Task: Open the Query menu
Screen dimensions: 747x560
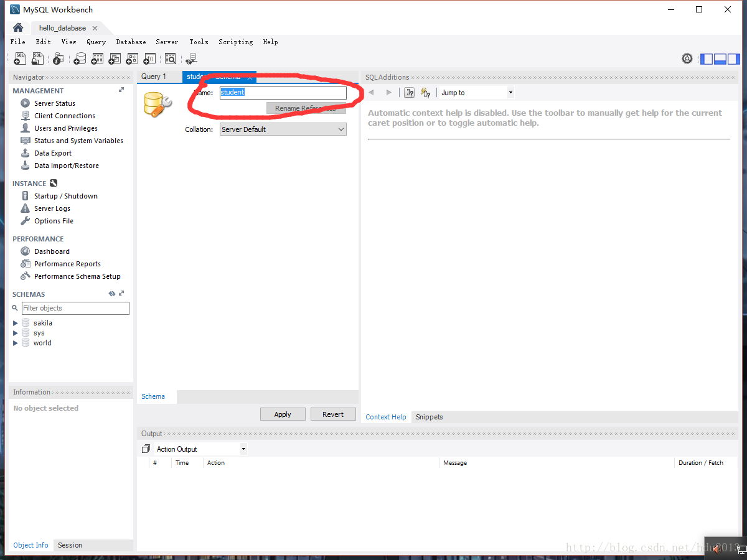Action: [x=96, y=42]
